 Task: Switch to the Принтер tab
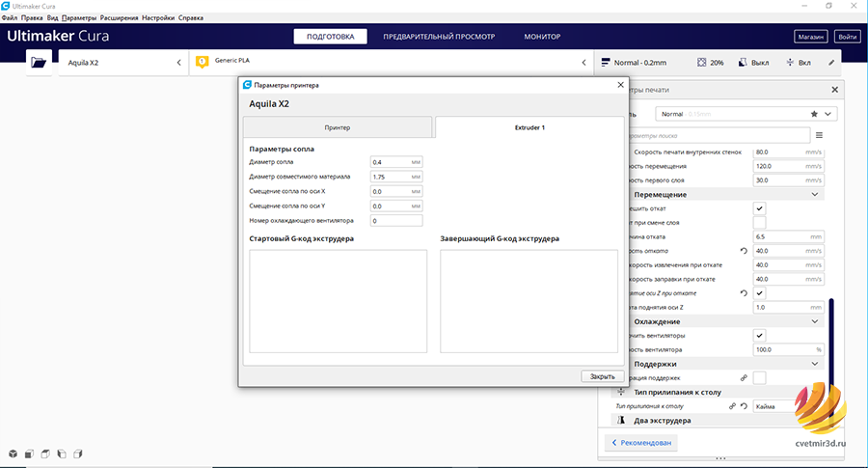click(x=338, y=127)
